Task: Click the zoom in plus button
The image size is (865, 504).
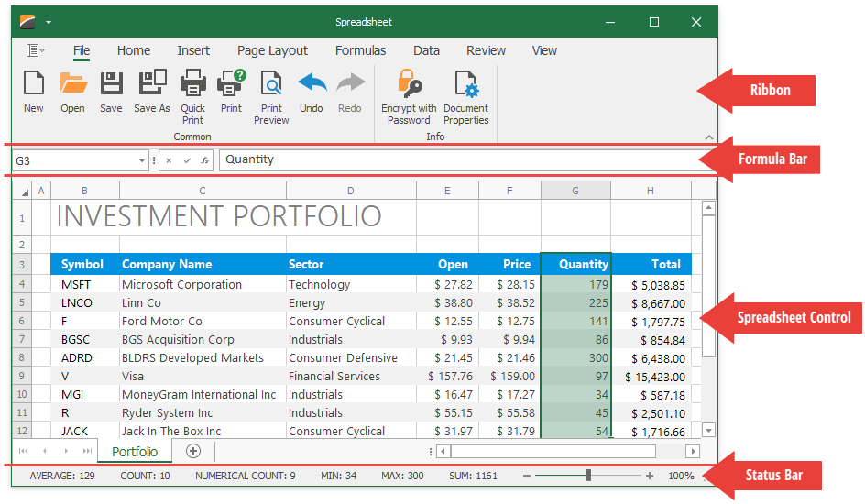Action: tap(650, 476)
